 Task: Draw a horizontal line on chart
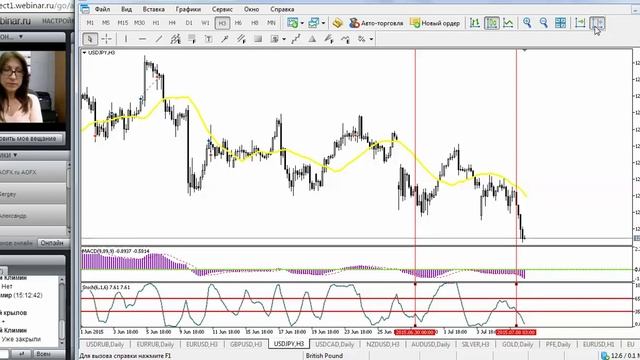pyautogui.click(x=142, y=39)
